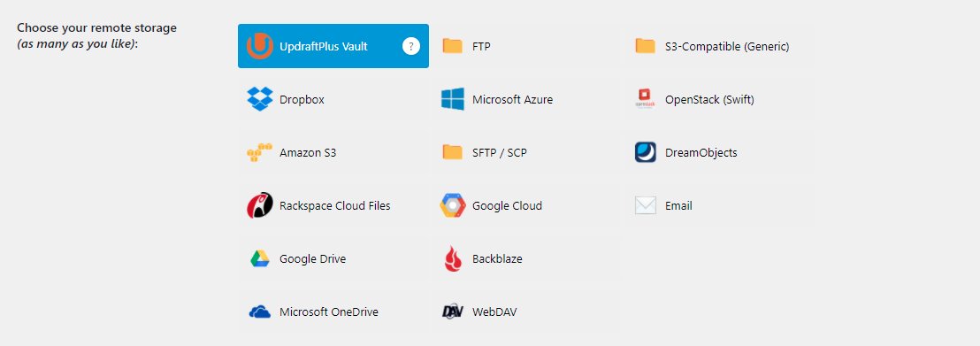The image size is (980, 346).
Task: Select the Google Cloud hexagon icon
Action: point(453,205)
